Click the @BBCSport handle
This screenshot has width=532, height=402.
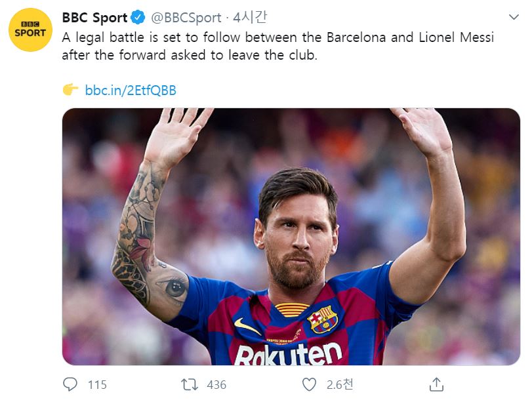(x=187, y=18)
